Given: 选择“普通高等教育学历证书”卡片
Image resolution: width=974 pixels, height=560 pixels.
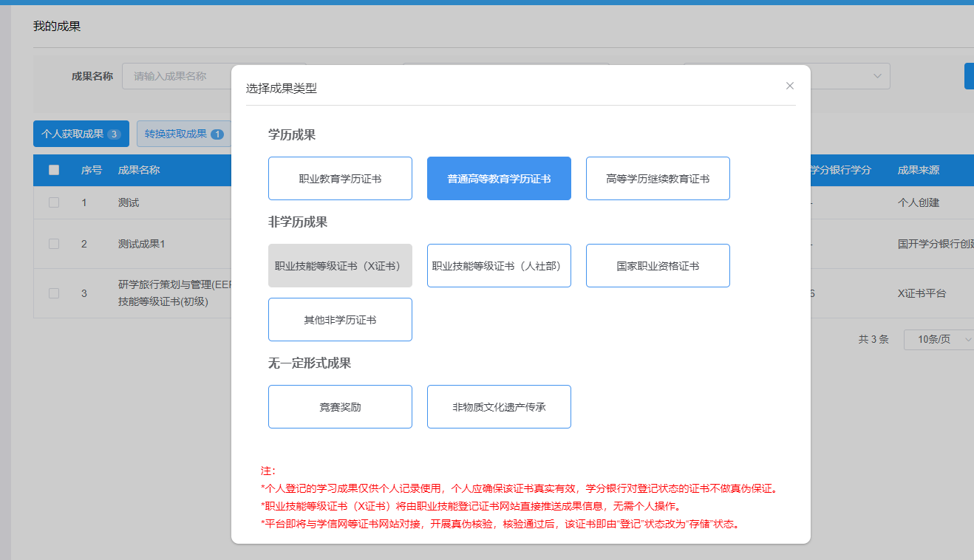Looking at the screenshot, I should coord(499,178).
